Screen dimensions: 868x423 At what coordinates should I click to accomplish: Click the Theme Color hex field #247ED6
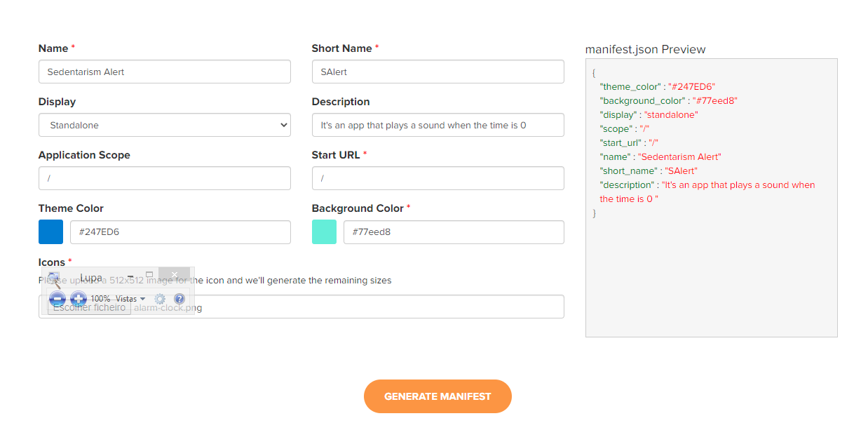click(x=180, y=232)
